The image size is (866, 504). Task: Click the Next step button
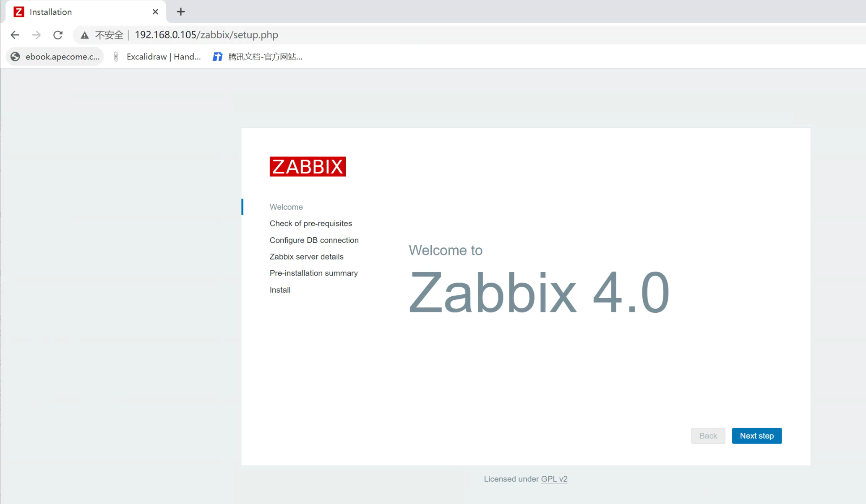coord(756,436)
